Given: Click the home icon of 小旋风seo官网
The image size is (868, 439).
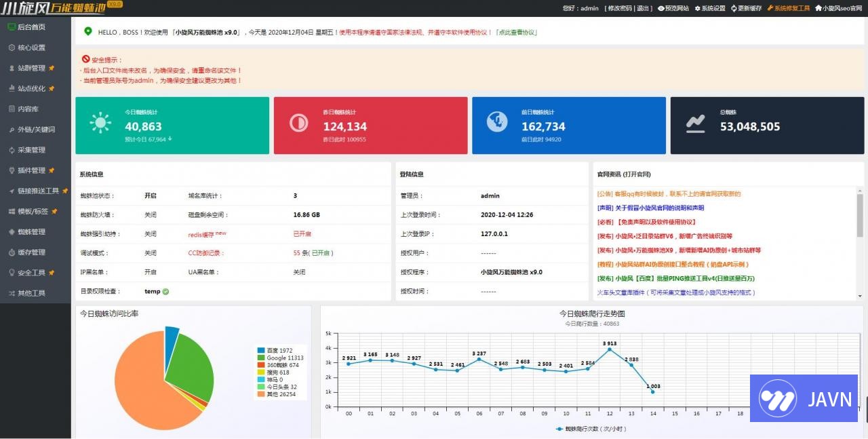Looking at the screenshot, I should 818,8.
